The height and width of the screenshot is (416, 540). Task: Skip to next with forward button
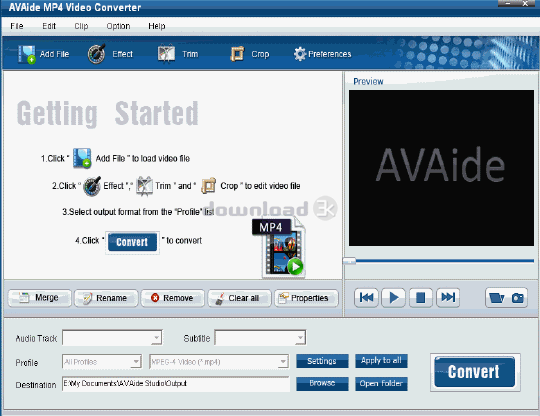pos(448,298)
